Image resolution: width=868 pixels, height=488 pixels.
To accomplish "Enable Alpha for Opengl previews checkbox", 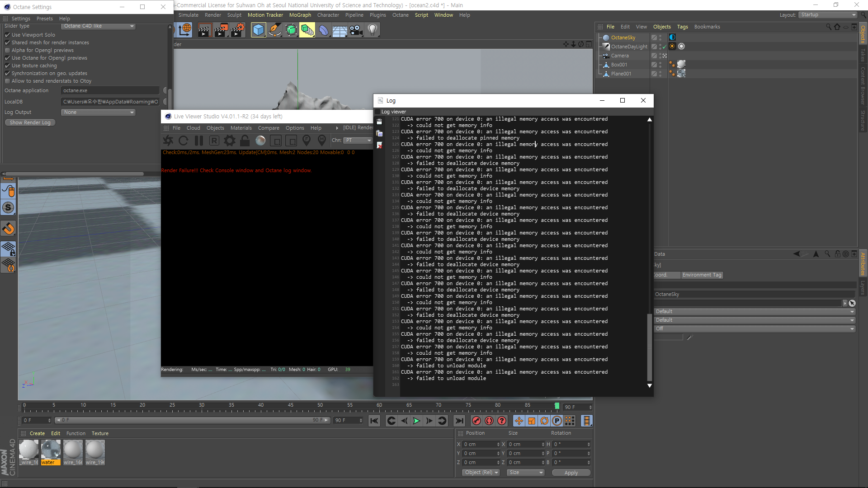I will pyautogui.click(x=8, y=50).
